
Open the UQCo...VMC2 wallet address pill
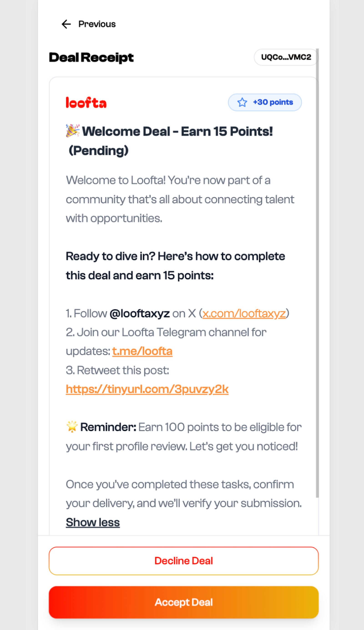(x=286, y=57)
